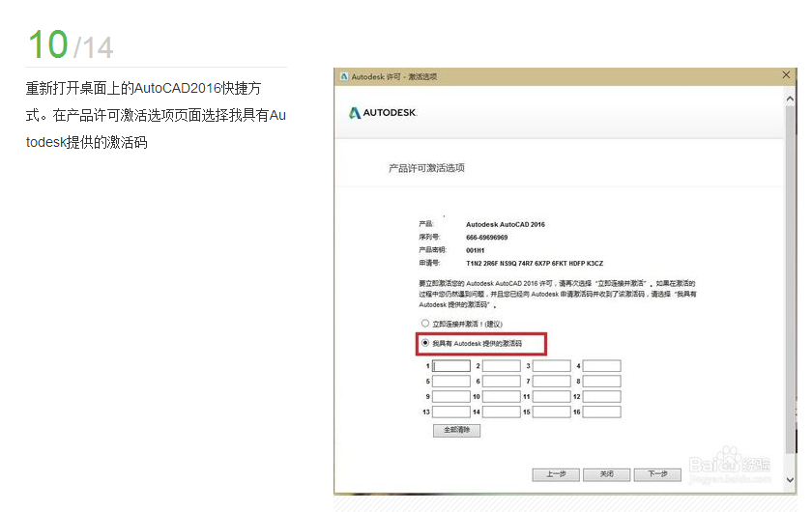This screenshot has width=812, height=512.
Task: Click the vertical scrollbar thumb
Action: point(790,279)
